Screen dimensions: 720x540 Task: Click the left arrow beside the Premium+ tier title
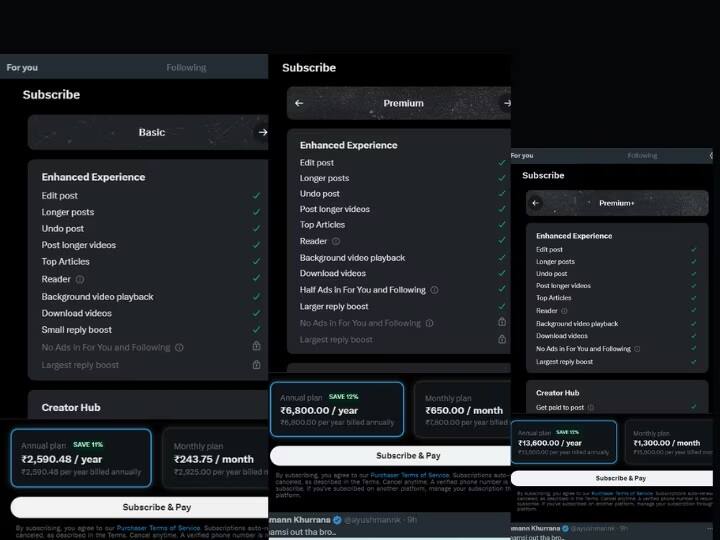click(536, 203)
